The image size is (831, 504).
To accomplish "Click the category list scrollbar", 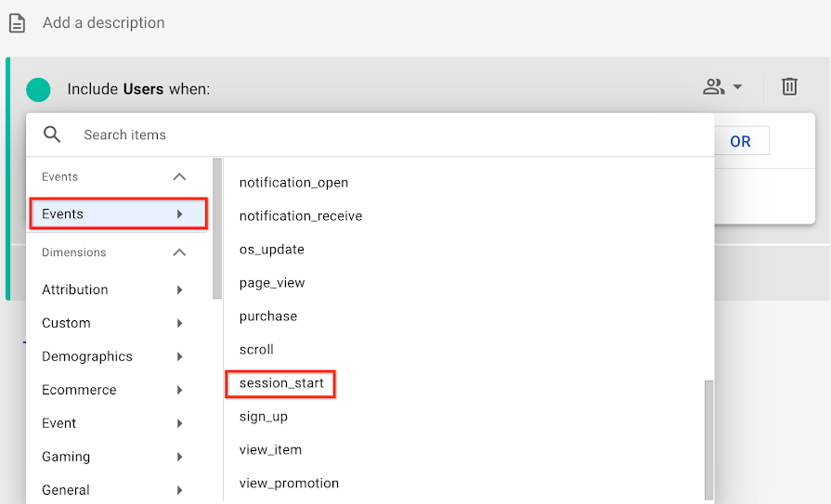I will pos(216,228).
